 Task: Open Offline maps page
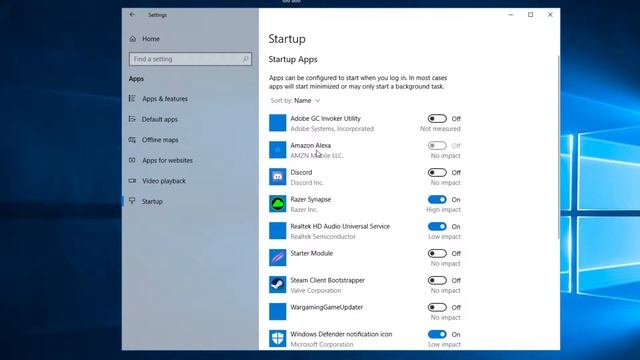click(160, 140)
